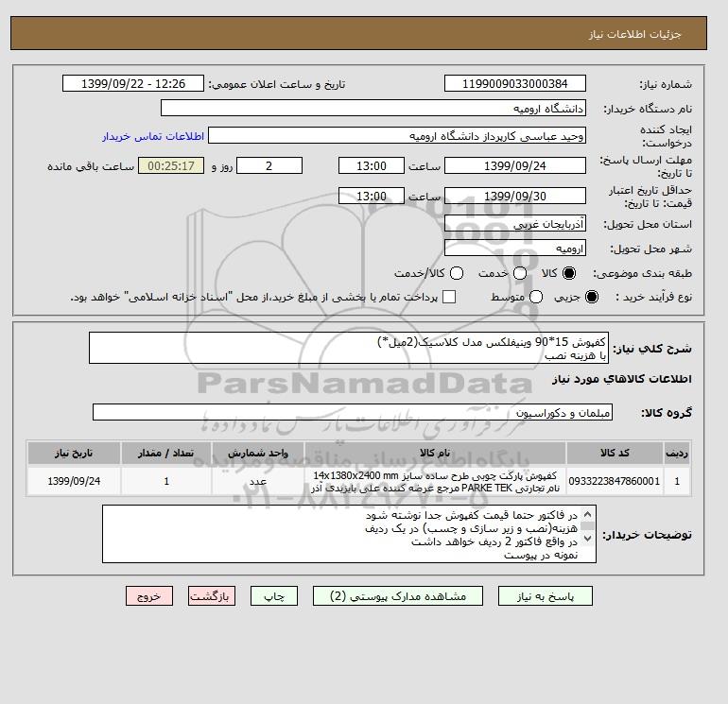Click the goods group field مبلمان و دکوراسیون
The image size is (728, 704).
pyautogui.click(x=353, y=412)
